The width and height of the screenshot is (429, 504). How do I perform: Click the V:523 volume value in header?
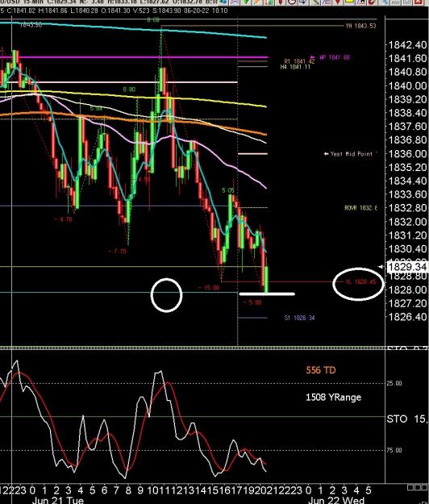[x=141, y=10]
